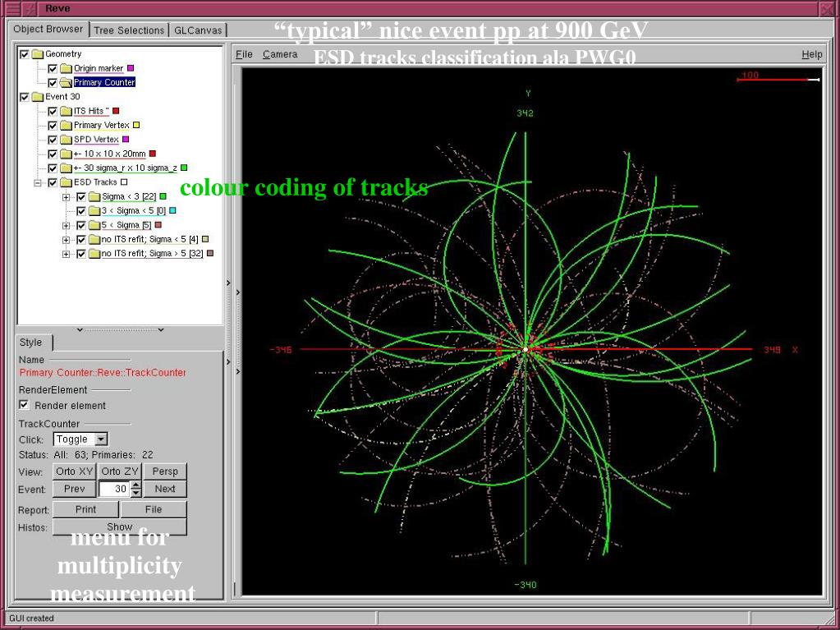Click the cyan swatch next to 3 < Sigma < 5 [0]
The height and width of the screenshot is (630, 840).
click(x=172, y=210)
